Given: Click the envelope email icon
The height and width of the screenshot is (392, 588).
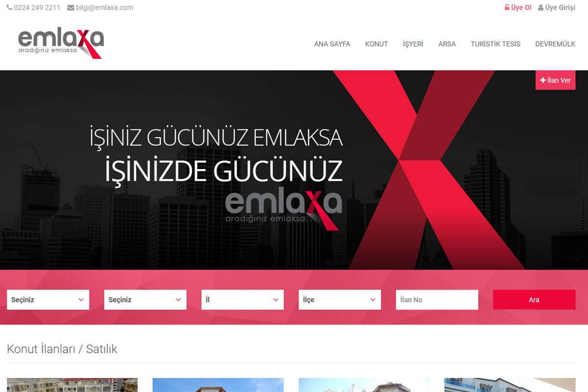Looking at the screenshot, I should (x=71, y=8).
